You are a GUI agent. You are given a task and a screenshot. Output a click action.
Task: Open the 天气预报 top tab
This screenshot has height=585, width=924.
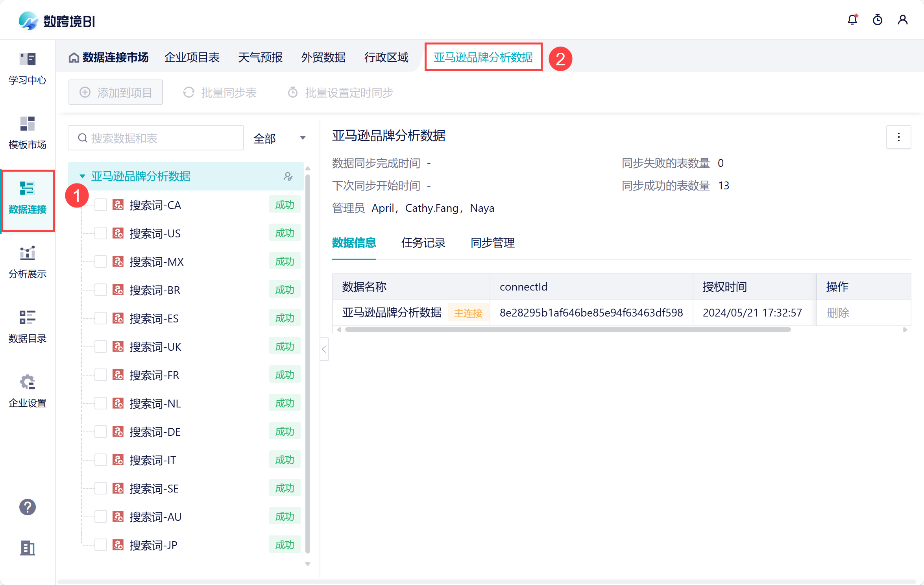pyautogui.click(x=260, y=57)
